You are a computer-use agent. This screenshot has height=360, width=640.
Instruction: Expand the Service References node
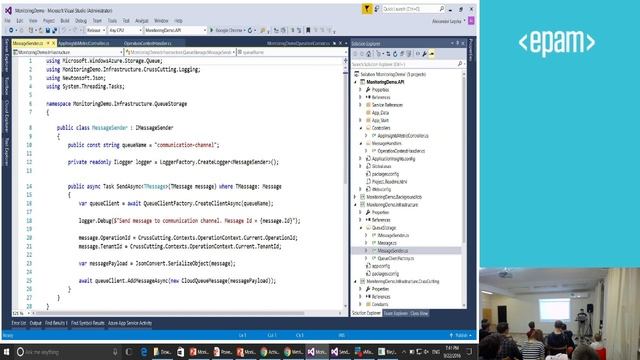(360, 105)
